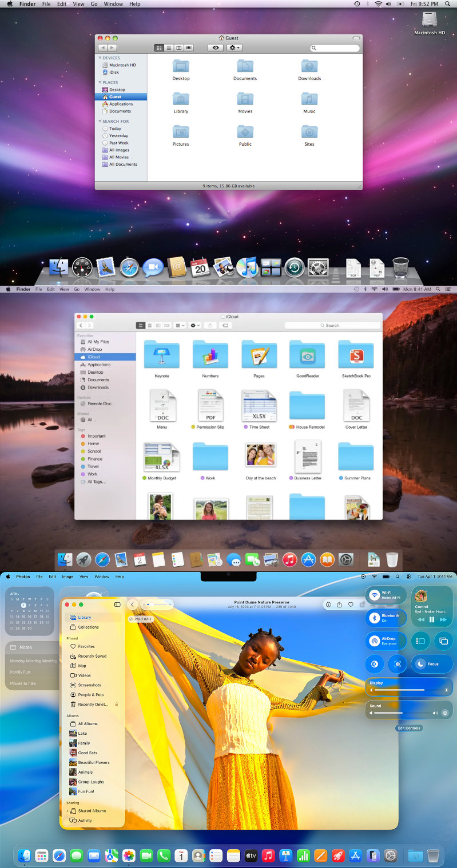Click Screen Mirroring tile in Control Center
Image resolution: width=457 pixels, height=868 pixels.
[443, 641]
